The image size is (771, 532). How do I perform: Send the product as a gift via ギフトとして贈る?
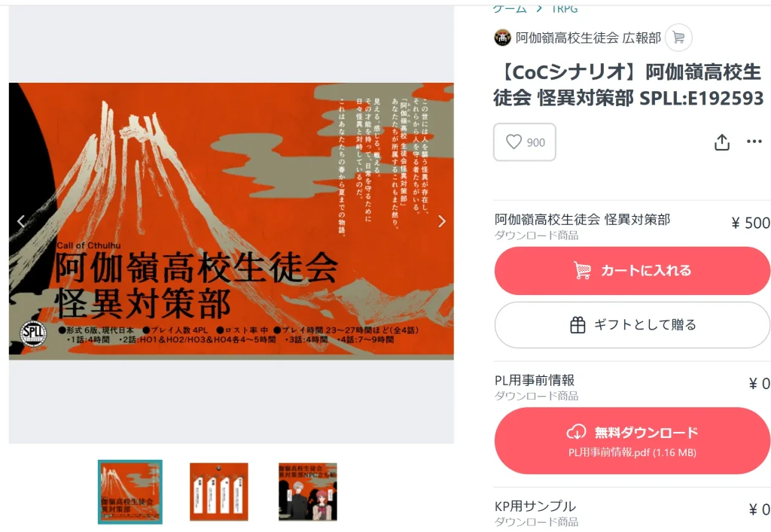[632, 325]
